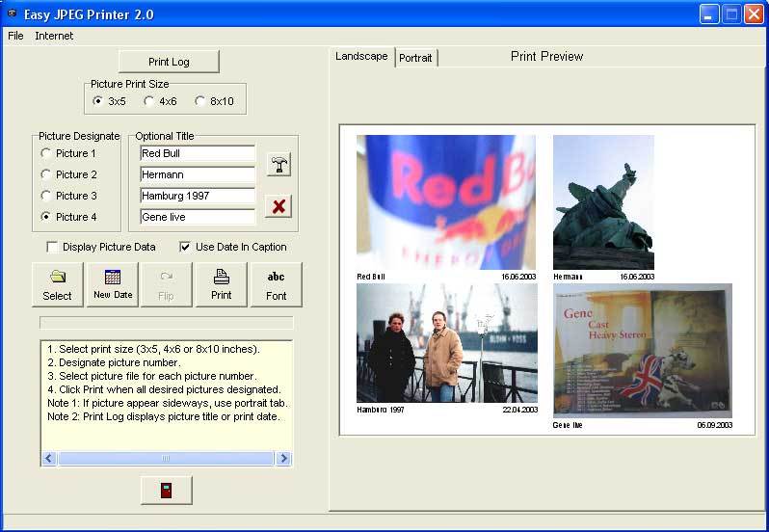Click the Red Bull title field

click(x=198, y=153)
